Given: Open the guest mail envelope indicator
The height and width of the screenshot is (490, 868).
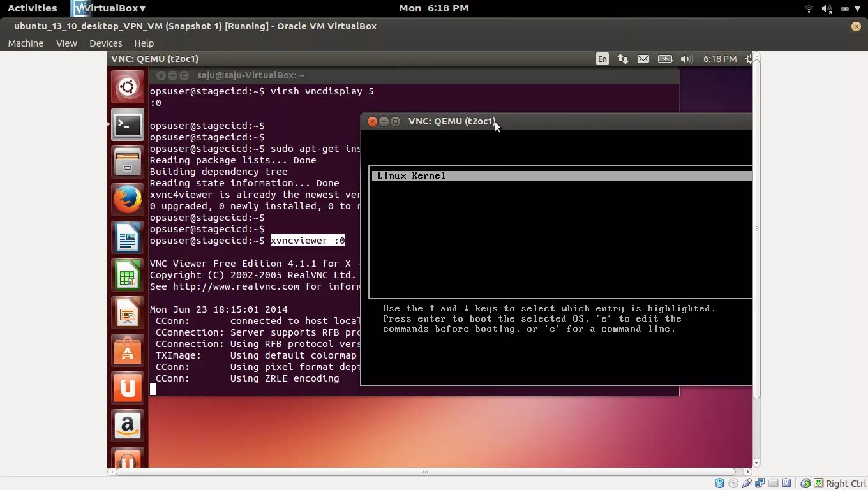Looking at the screenshot, I should (x=643, y=59).
